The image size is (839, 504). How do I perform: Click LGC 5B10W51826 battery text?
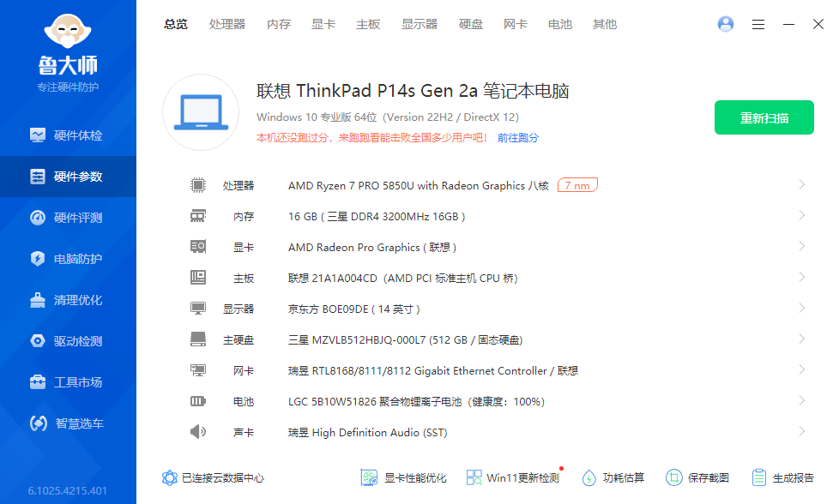[416, 401]
